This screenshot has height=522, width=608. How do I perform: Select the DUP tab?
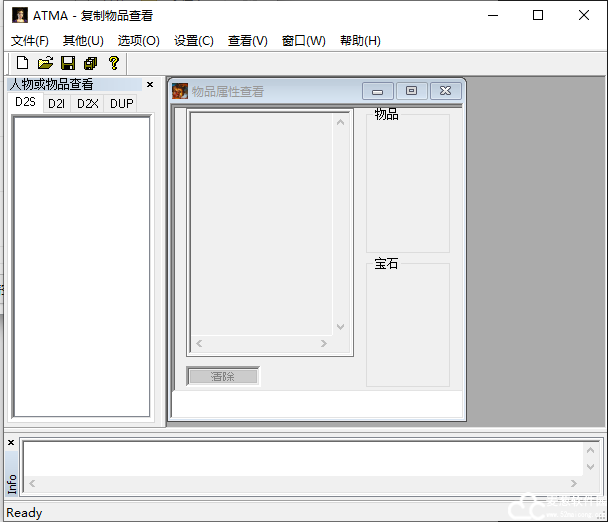click(121, 103)
